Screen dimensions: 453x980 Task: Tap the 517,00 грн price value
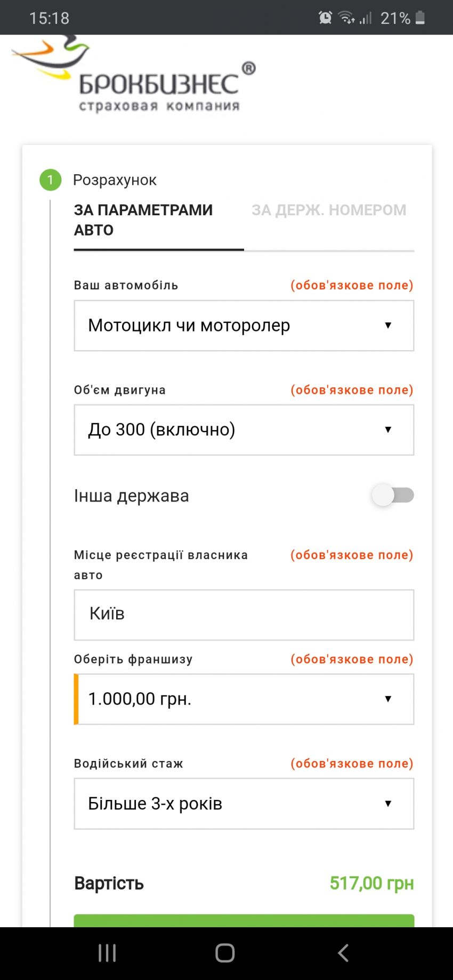[x=371, y=883]
